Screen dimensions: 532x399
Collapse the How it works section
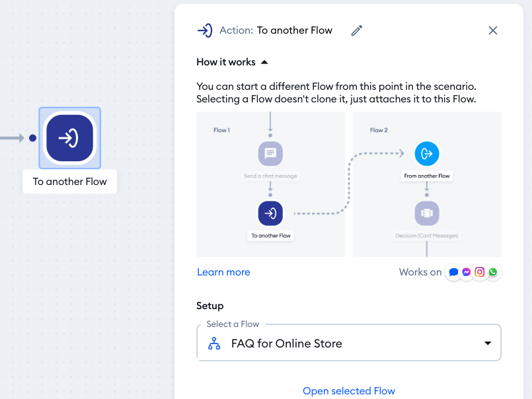coord(264,62)
